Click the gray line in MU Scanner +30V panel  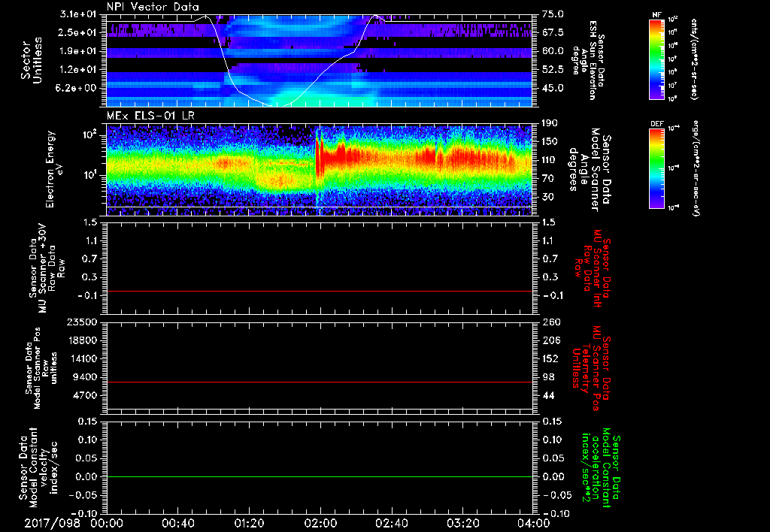pyautogui.click(x=320, y=291)
